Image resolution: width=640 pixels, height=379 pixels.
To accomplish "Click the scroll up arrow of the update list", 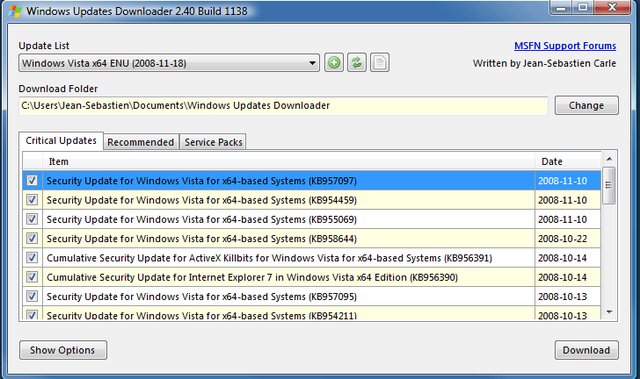I will coord(609,159).
